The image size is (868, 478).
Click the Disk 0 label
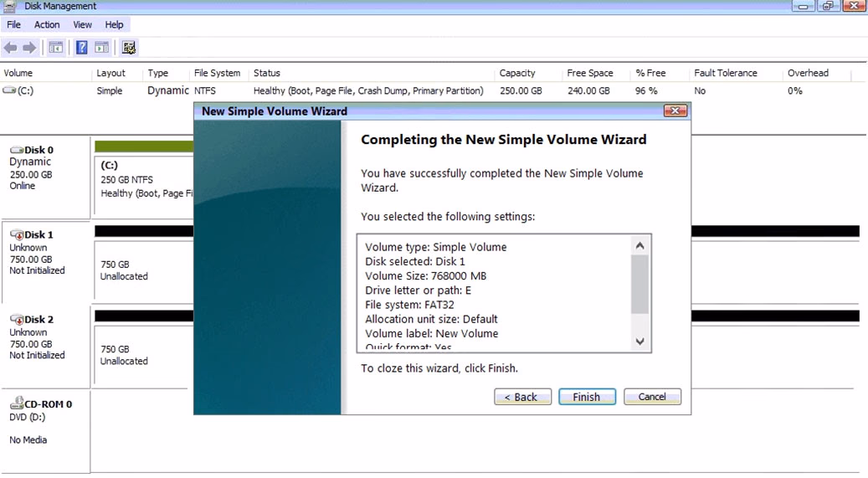[39, 150]
